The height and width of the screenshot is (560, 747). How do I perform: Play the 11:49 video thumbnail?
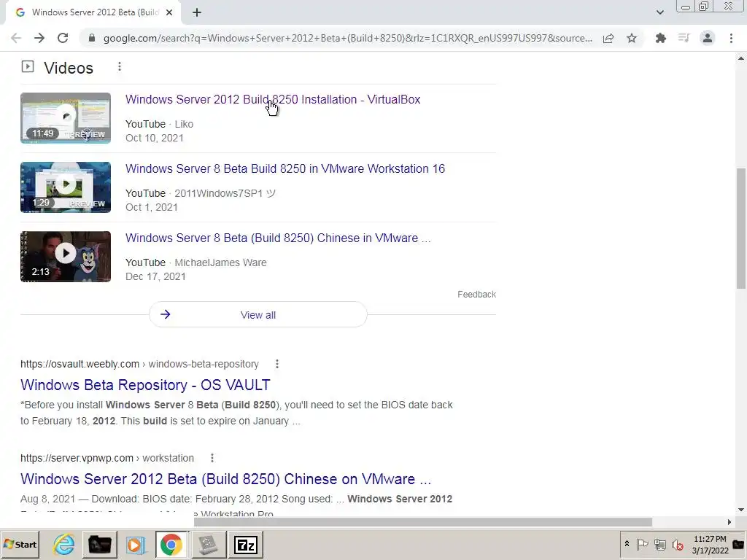click(66, 118)
